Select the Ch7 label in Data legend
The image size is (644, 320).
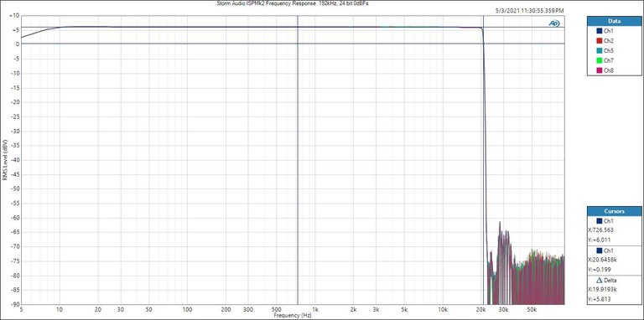point(609,60)
